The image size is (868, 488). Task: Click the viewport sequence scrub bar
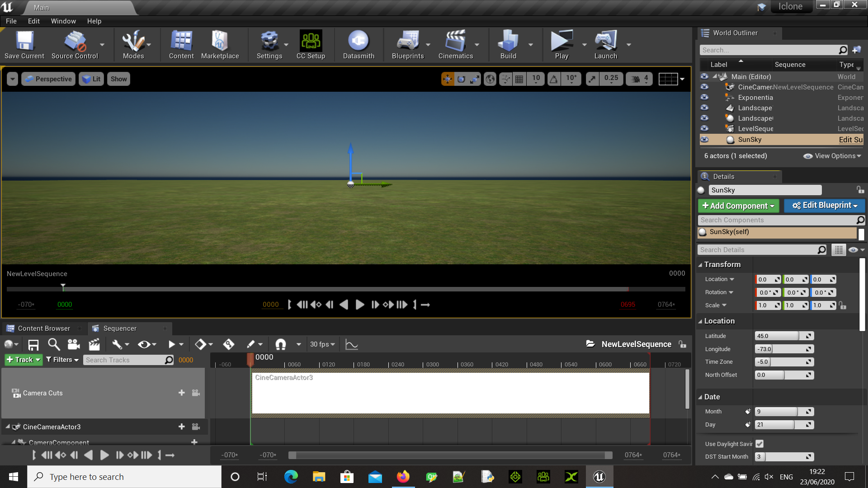pos(346,289)
